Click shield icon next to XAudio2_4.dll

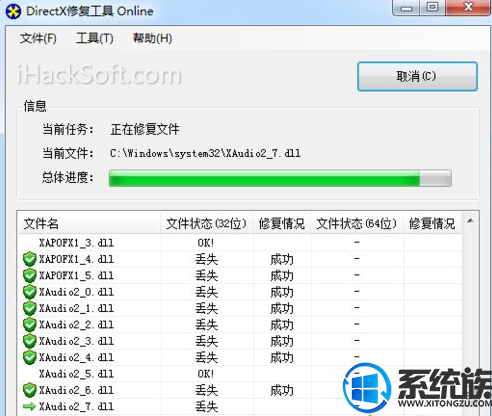click(30, 357)
